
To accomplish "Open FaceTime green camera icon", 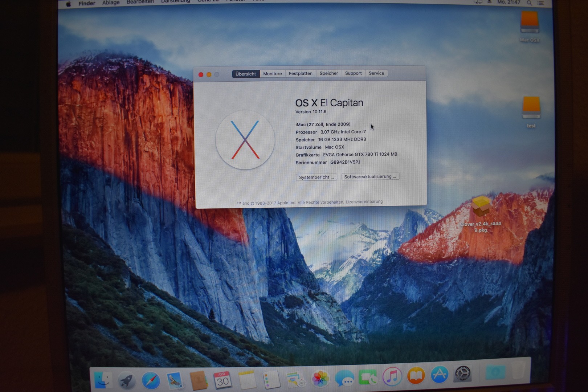I will click(368, 377).
